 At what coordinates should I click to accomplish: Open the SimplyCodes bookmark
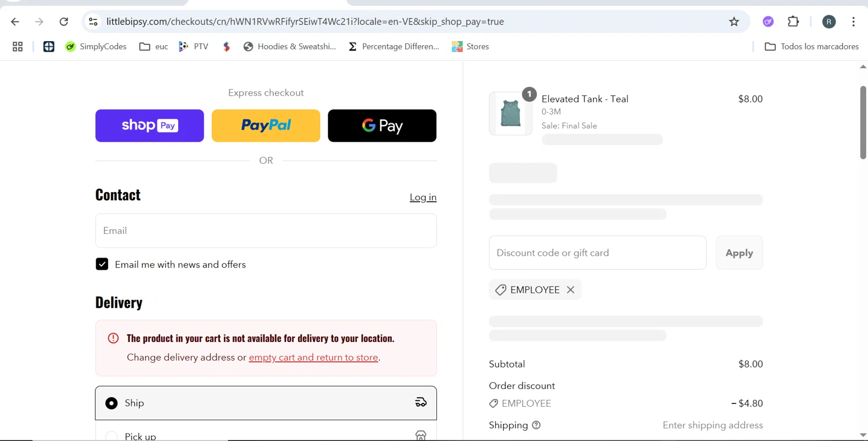tap(96, 47)
